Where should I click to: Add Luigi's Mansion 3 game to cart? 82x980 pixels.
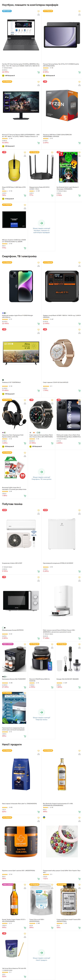79,196
